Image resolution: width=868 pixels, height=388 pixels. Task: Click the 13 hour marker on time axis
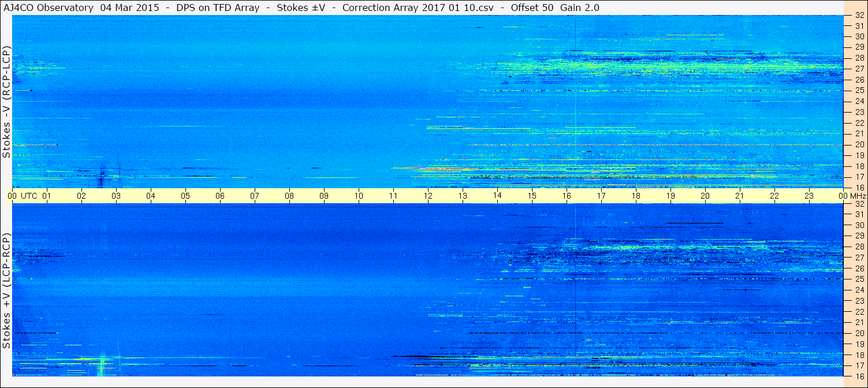(463, 196)
